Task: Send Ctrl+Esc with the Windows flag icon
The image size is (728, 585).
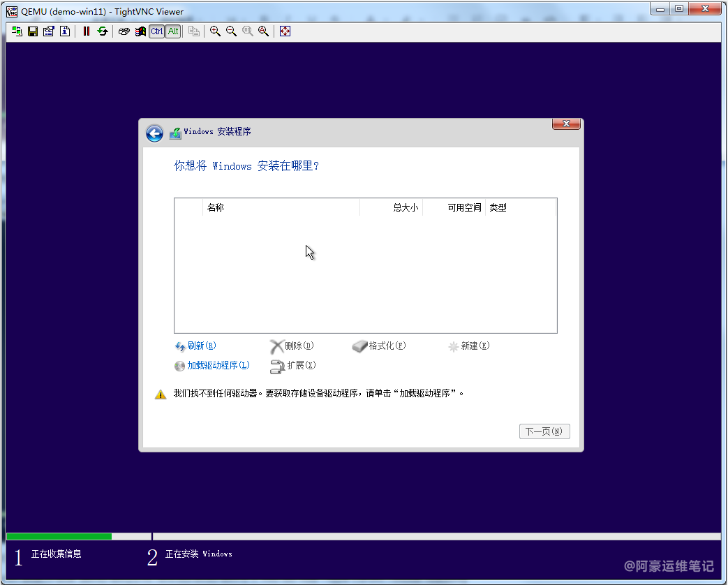Action: (140, 31)
